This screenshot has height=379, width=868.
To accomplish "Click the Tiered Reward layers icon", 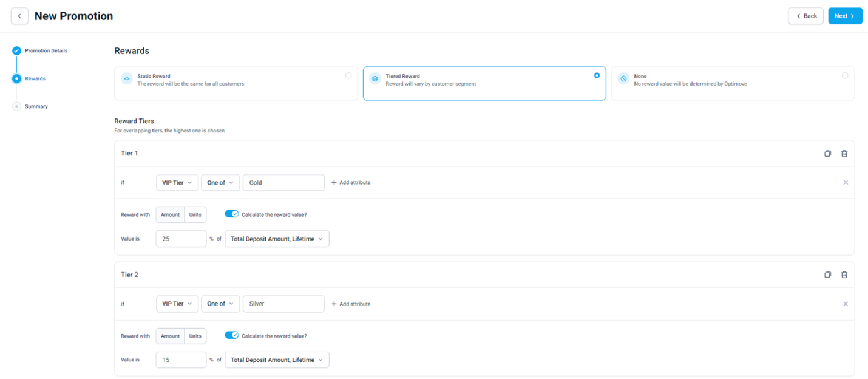I will (375, 79).
